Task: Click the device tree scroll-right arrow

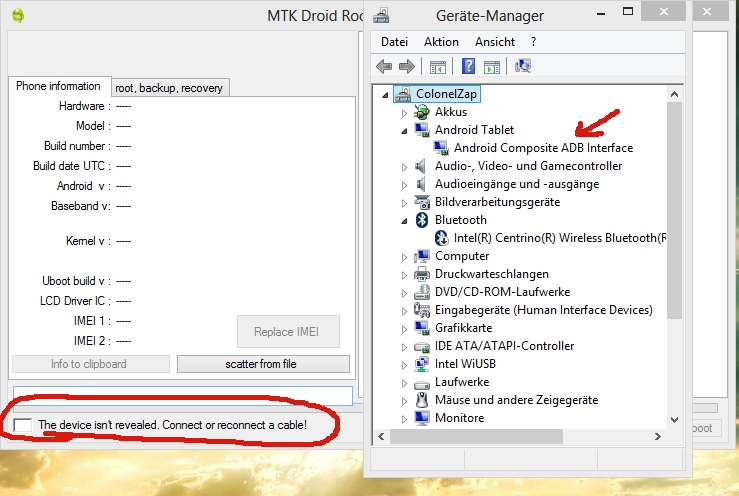Action: 658,437
